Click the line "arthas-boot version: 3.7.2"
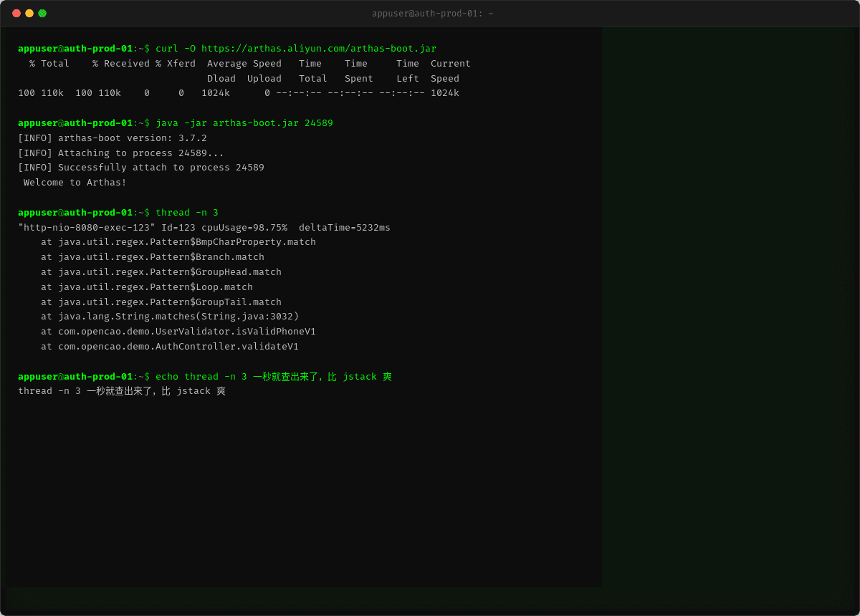The image size is (860, 616). (x=113, y=138)
